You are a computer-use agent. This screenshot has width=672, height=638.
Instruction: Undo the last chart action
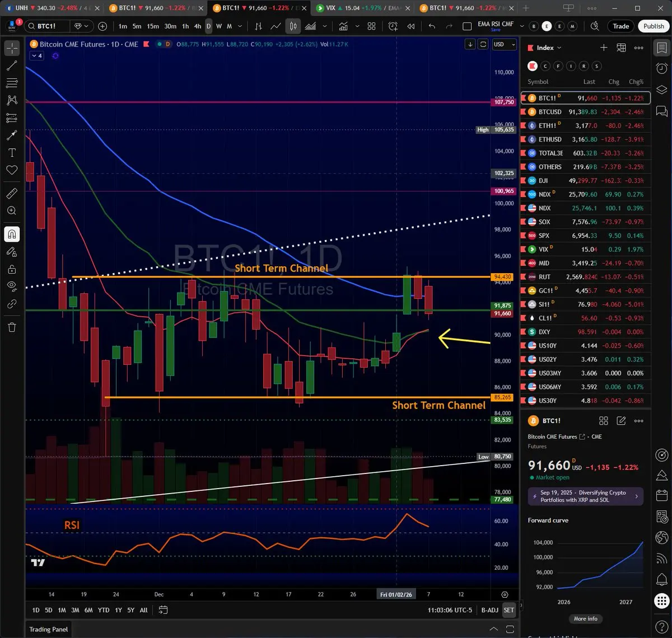(x=432, y=26)
